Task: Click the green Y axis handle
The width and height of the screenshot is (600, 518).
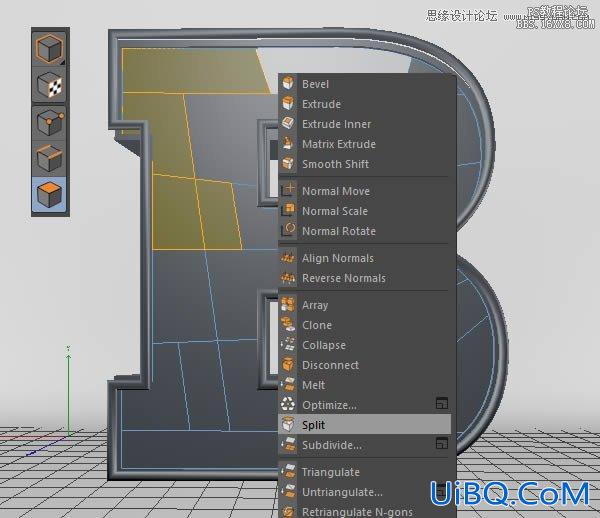Action: (68, 356)
